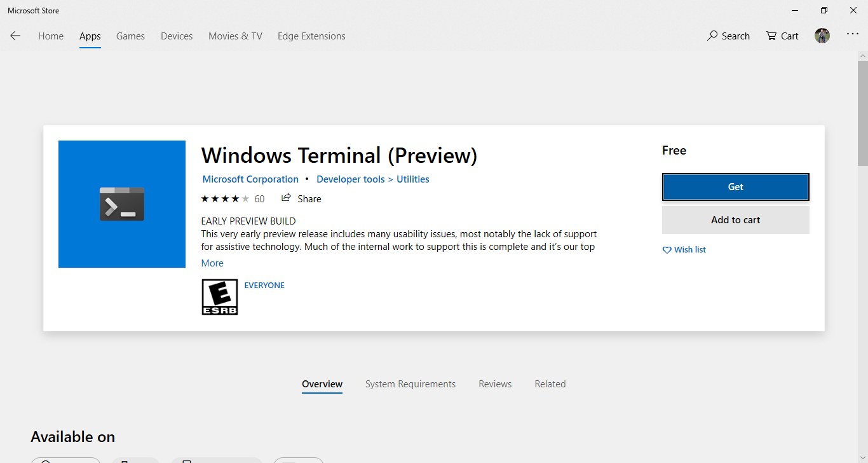This screenshot has height=463, width=868.
Task: Expand the description with More
Action: 212,263
